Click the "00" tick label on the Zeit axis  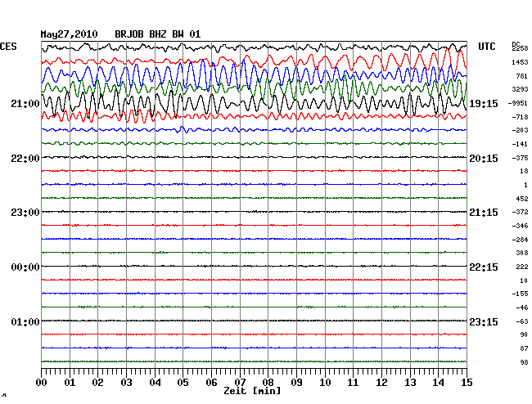(42, 383)
